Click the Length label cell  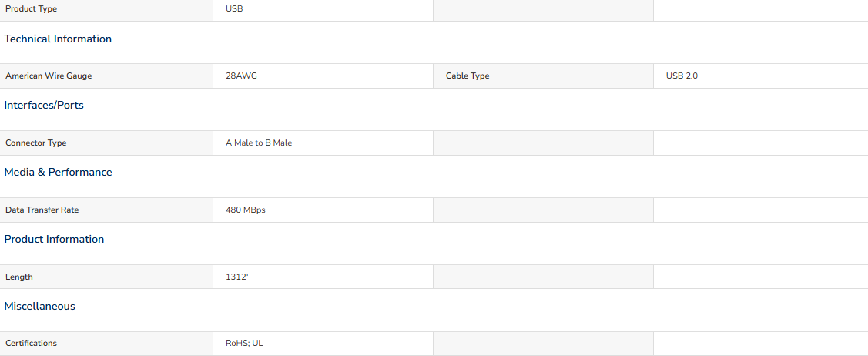click(x=106, y=277)
